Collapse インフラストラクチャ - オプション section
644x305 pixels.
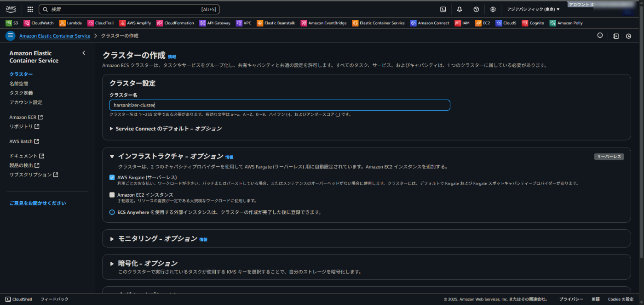point(112,157)
